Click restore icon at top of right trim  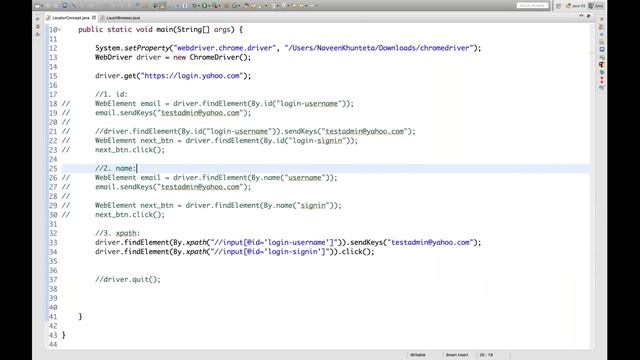point(602,19)
